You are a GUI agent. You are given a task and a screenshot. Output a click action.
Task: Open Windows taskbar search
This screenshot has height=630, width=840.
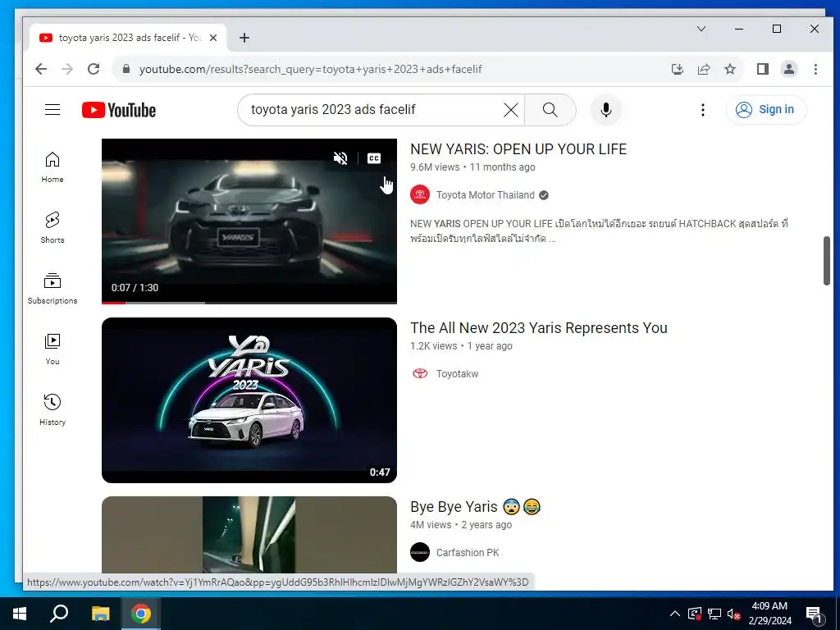[x=59, y=614]
